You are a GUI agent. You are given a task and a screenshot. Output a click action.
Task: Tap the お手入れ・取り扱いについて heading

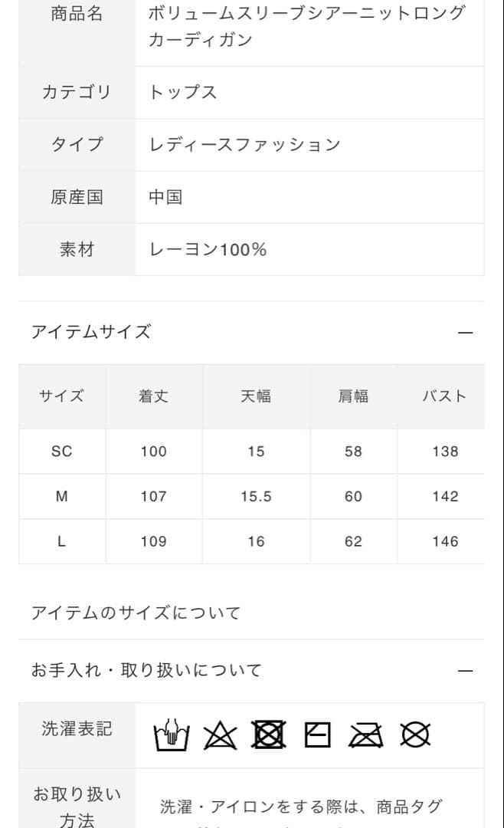[x=146, y=670]
